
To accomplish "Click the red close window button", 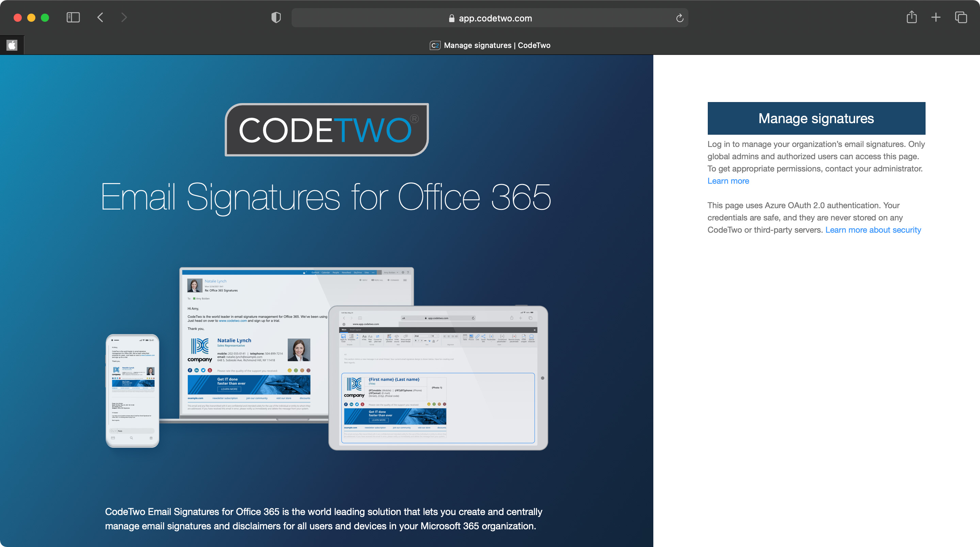I will (x=17, y=17).
